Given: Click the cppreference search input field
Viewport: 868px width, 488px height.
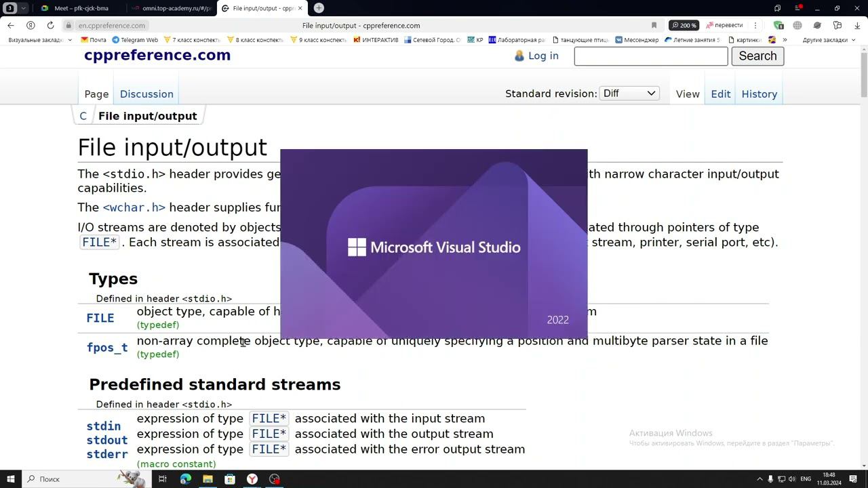Looking at the screenshot, I should (651, 56).
